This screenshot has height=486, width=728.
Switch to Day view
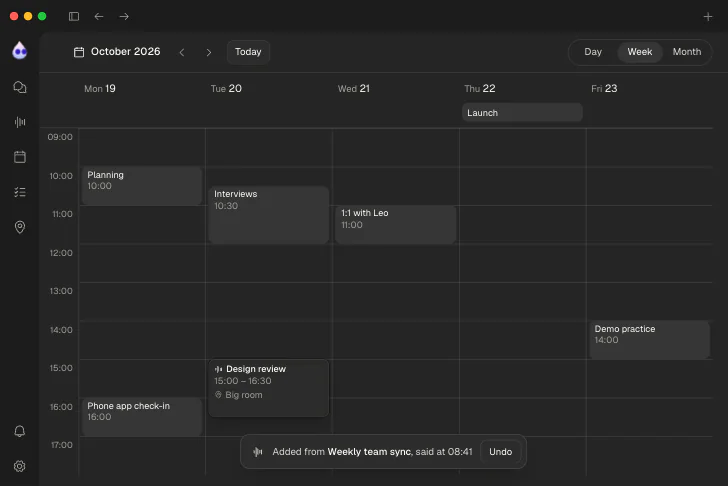(593, 52)
